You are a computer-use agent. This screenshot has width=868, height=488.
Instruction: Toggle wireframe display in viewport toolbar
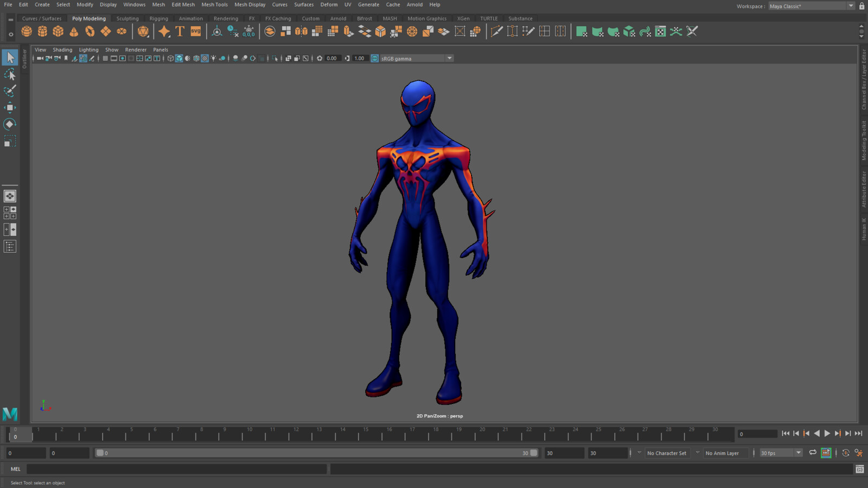tap(170, 59)
